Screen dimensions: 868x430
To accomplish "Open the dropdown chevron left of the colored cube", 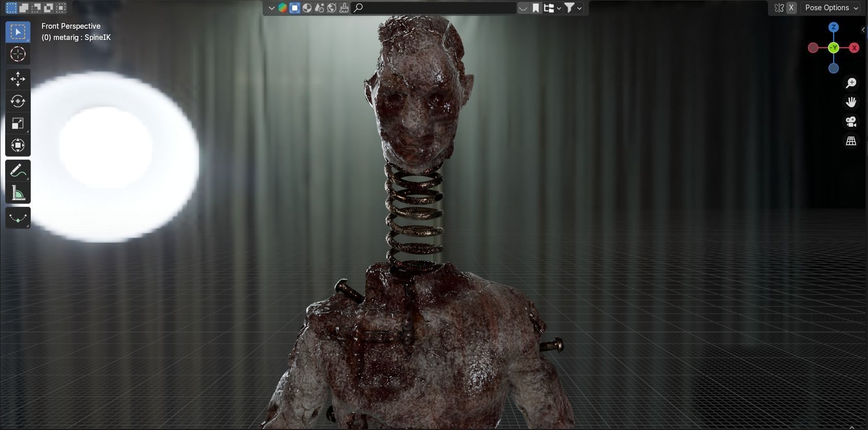I will pos(271,8).
